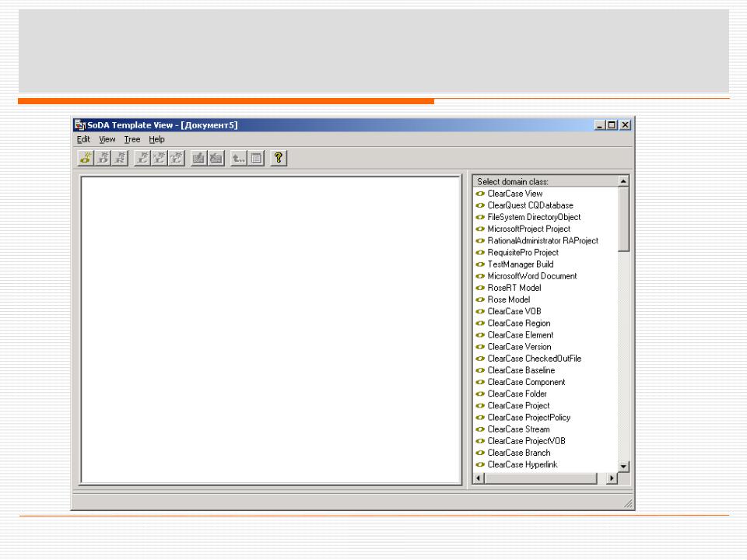
Task: Click the icon beside ClearCase Stream
Action: point(480,429)
